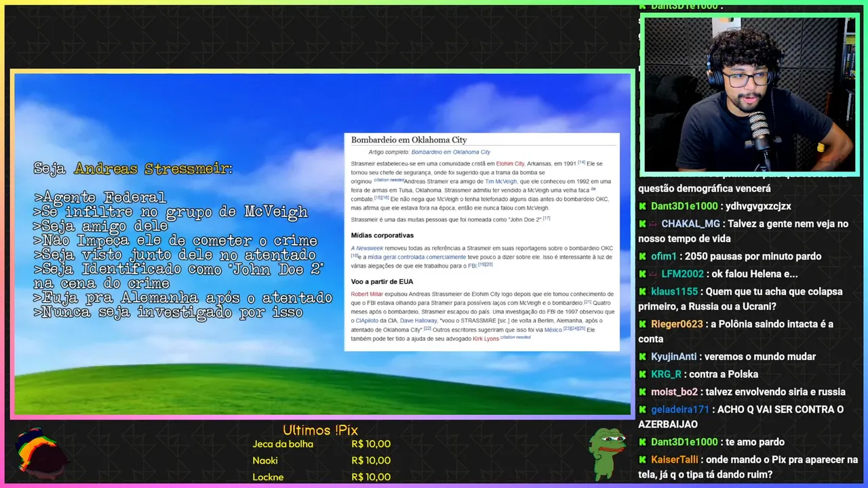Image resolution: width=868 pixels, height=488 pixels.
Task: Open username CHAKAL_MG in chat
Action: click(691, 224)
